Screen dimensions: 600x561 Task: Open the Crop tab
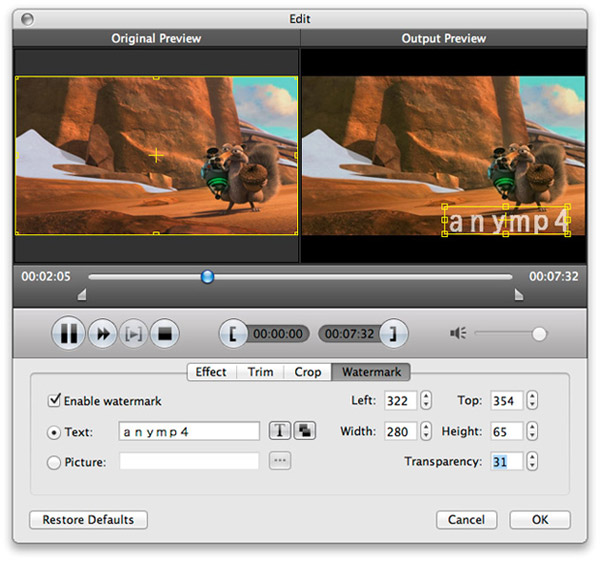tap(307, 372)
